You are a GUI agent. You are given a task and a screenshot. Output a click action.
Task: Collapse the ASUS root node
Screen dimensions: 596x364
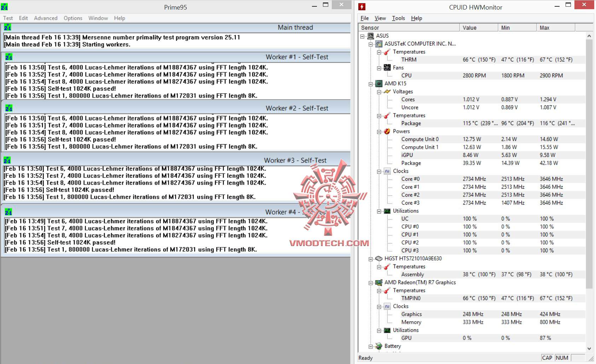point(362,36)
